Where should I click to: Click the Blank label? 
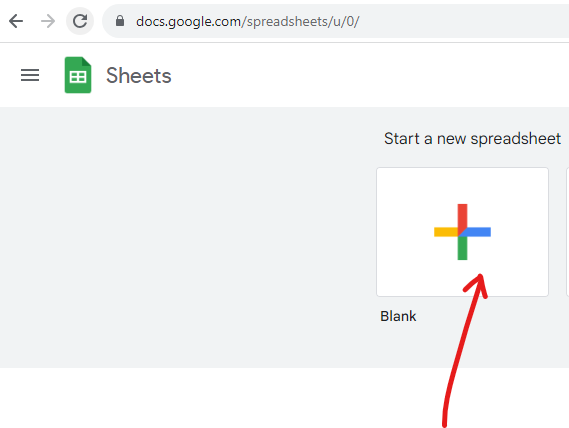pos(398,316)
